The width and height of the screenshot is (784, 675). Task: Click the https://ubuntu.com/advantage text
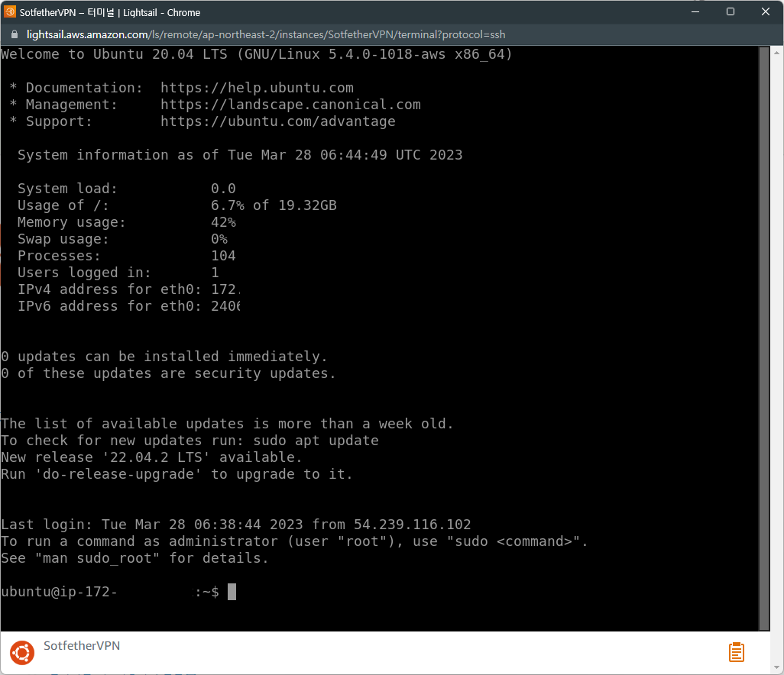click(278, 121)
